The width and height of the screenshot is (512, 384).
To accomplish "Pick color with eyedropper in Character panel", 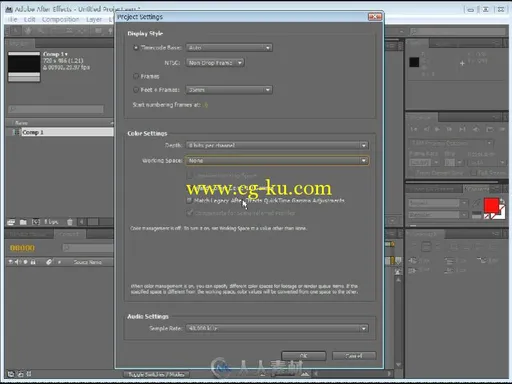I will (477, 203).
